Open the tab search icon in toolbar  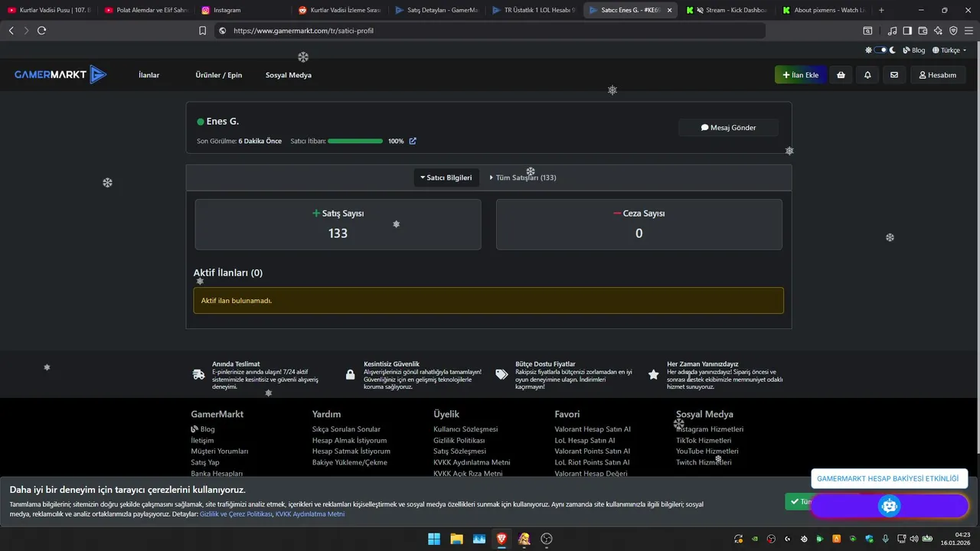[867, 31]
